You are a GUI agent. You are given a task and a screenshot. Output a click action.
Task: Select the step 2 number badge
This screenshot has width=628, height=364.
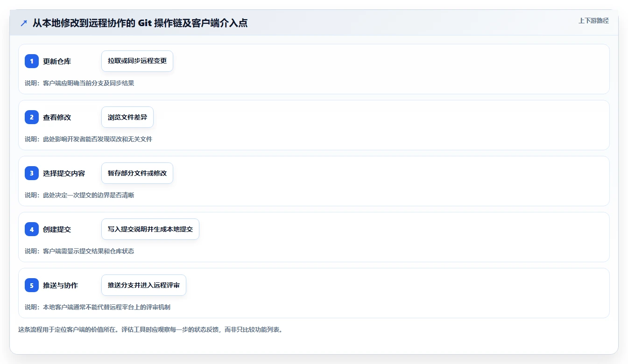[x=32, y=117]
